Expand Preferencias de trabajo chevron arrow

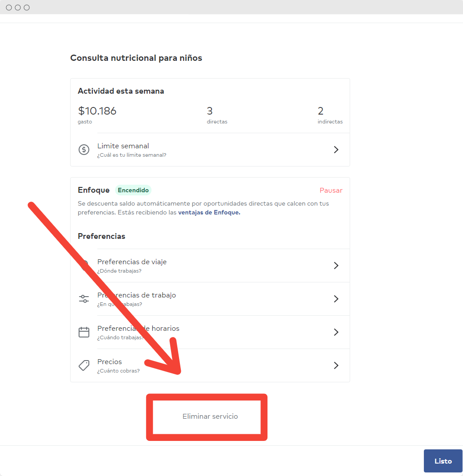point(336,299)
